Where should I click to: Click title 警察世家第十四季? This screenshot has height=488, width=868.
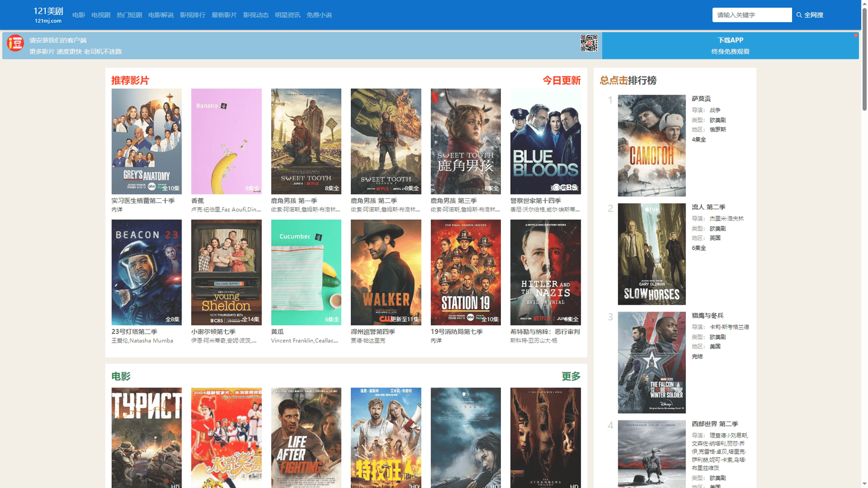coord(536,201)
